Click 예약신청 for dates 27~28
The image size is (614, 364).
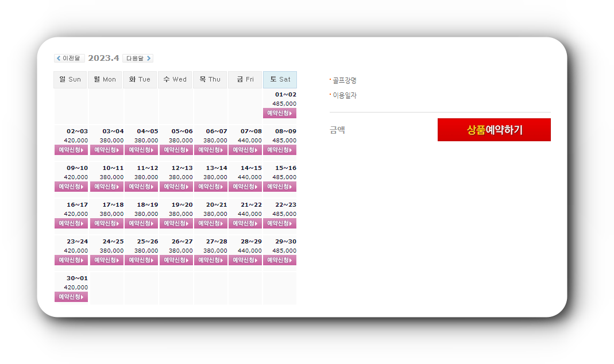(210, 260)
